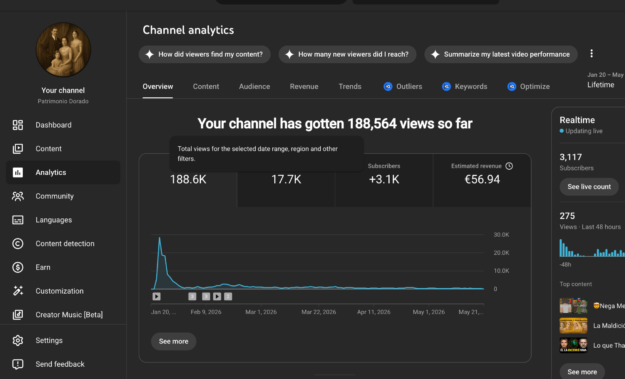Image resolution: width=625 pixels, height=379 pixels.
Task: Click See more under Top content
Action: (x=582, y=372)
